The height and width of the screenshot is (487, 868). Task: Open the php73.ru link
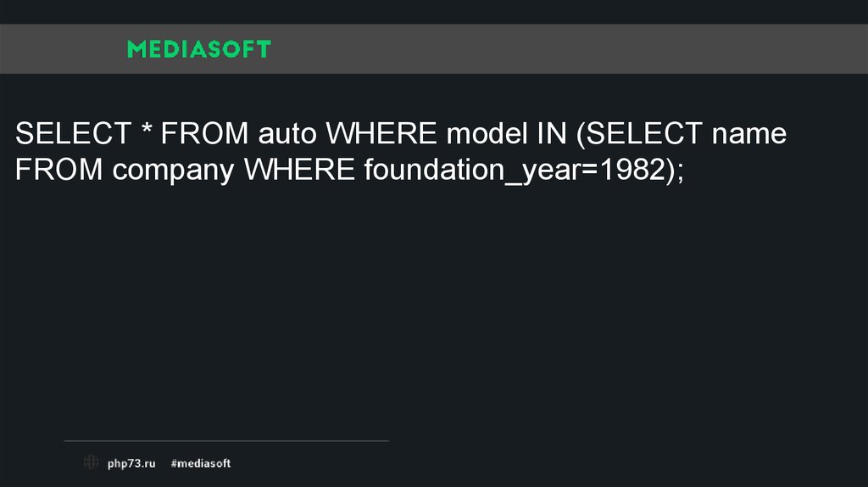click(x=131, y=463)
